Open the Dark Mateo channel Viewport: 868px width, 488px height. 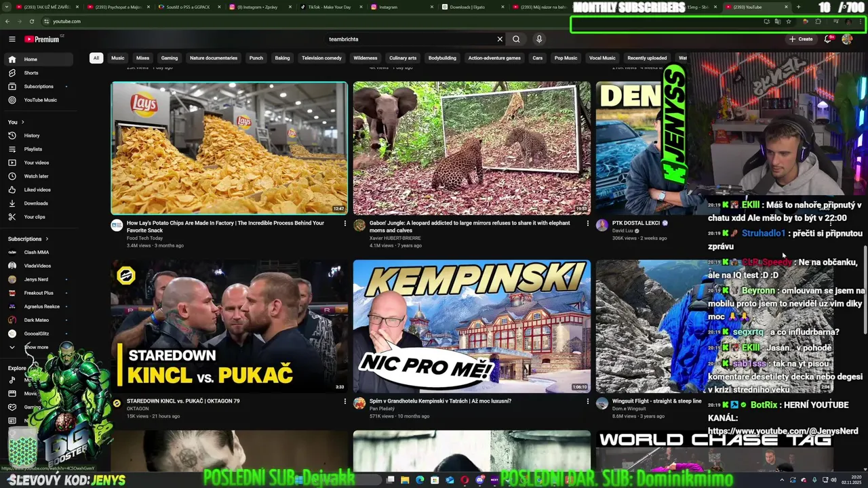pyautogui.click(x=39, y=320)
